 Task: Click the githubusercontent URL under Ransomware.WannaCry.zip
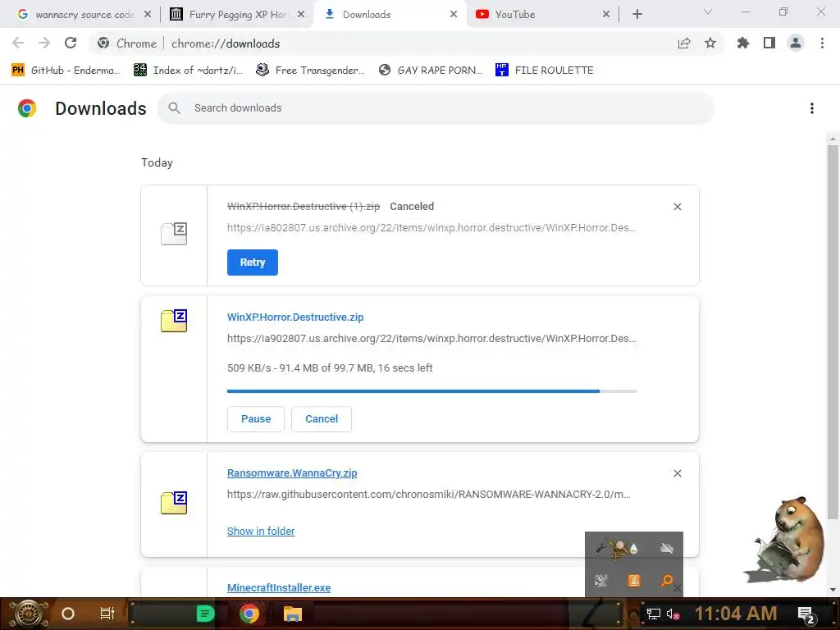click(428, 495)
